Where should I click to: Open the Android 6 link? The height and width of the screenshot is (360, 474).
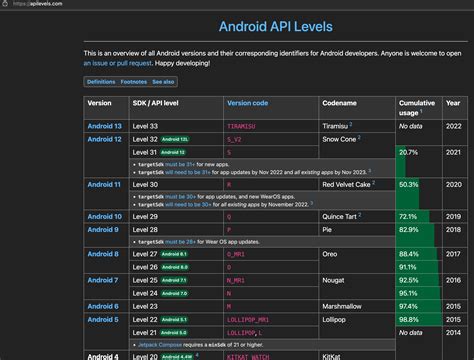103,306
